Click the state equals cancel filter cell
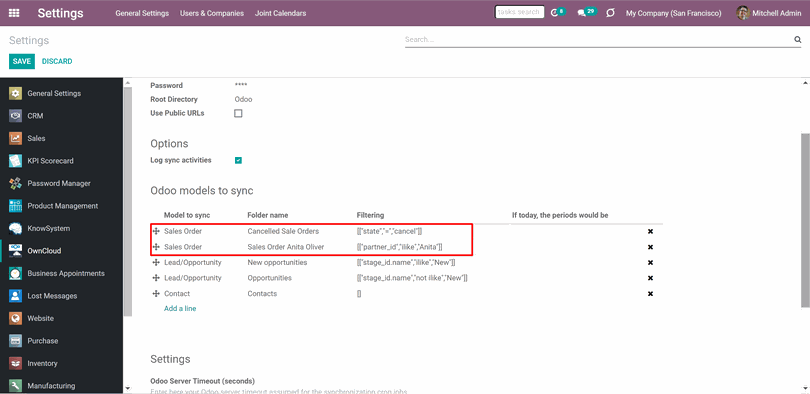Image resolution: width=810 pixels, height=394 pixels. pyautogui.click(x=390, y=231)
